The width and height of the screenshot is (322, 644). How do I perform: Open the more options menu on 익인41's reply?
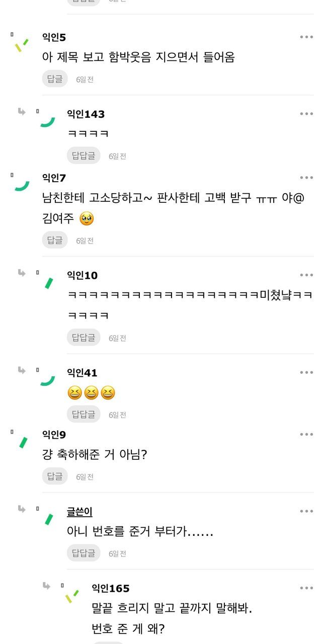click(x=306, y=372)
